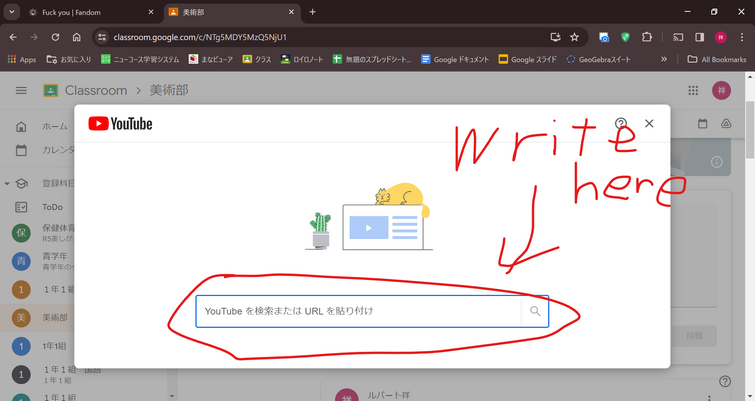Click the install app icon in address bar
The height and width of the screenshot is (401, 755).
(x=555, y=37)
